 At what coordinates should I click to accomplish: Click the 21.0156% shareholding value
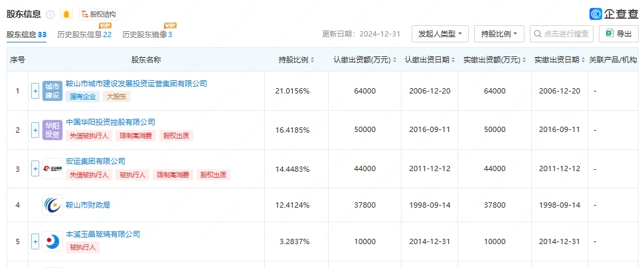[x=292, y=91]
